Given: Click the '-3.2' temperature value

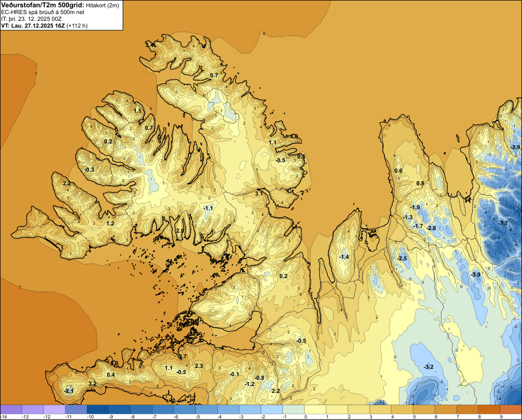Looking at the screenshot, I should pyautogui.click(x=429, y=367).
